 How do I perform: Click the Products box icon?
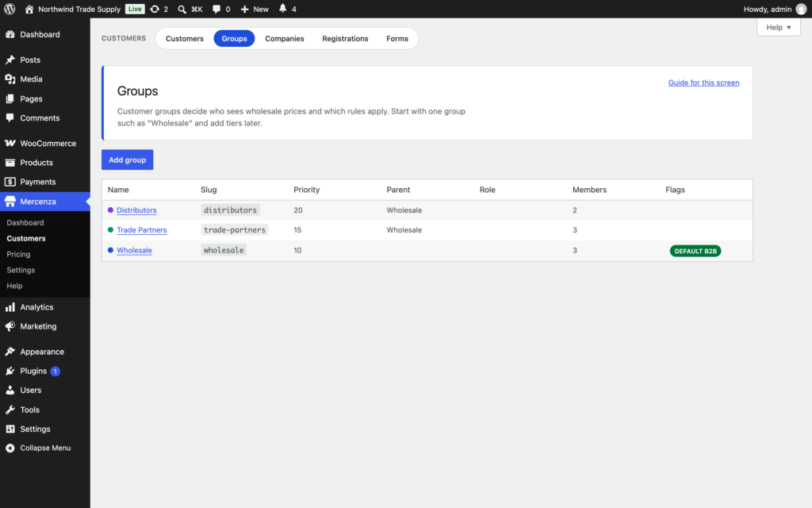point(10,162)
